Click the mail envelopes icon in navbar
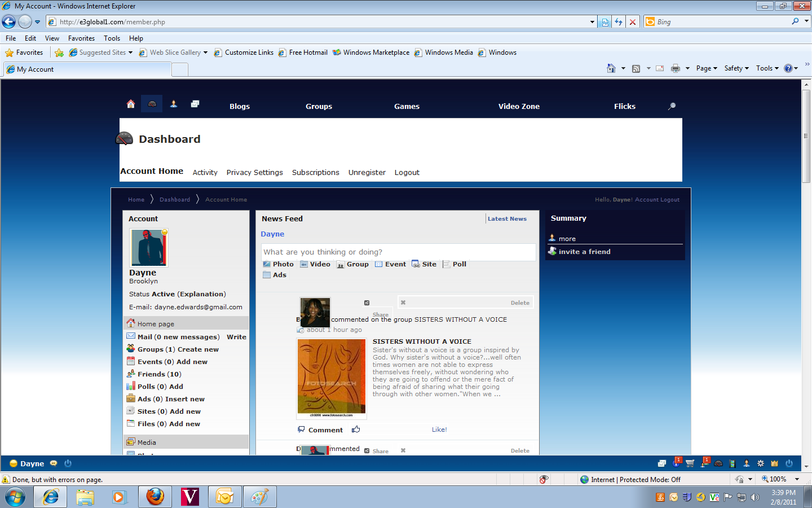This screenshot has height=508, width=812. [x=195, y=104]
